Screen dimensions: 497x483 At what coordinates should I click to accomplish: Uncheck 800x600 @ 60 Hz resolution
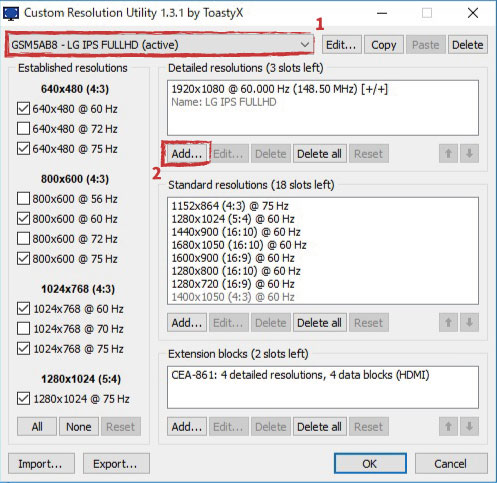[x=23, y=219]
